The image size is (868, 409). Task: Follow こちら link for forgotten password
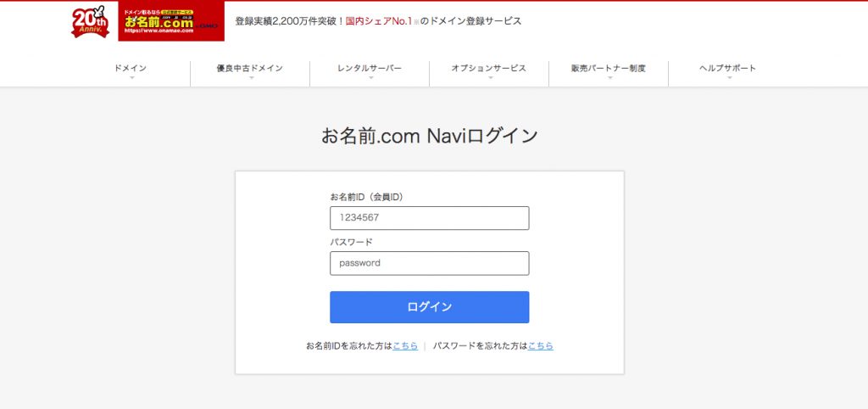point(541,346)
